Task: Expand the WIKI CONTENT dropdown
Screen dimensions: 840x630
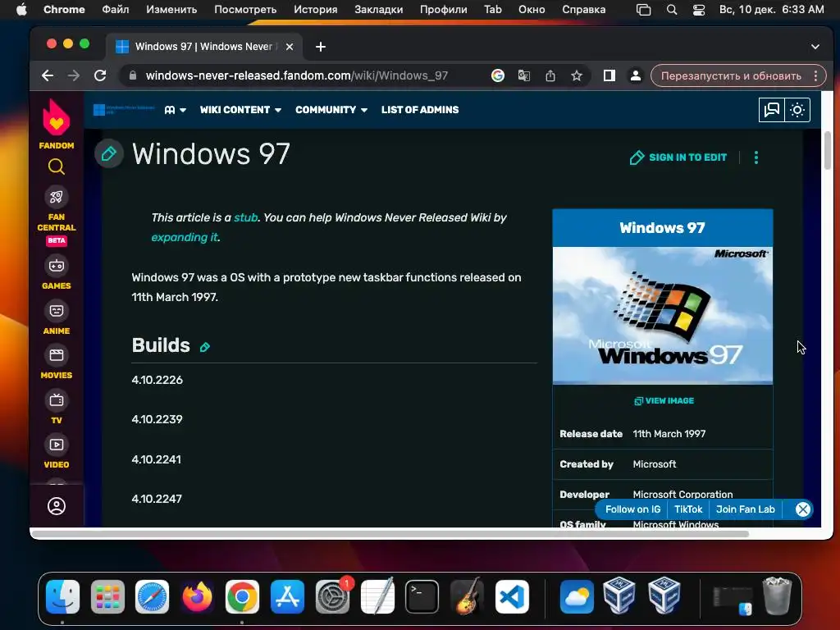Action: coord(240,110)
